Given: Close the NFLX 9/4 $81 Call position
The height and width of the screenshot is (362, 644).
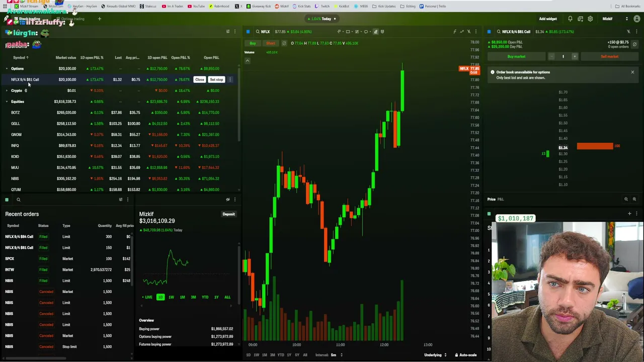Looking at the screenshot, I should click(200, 79).
